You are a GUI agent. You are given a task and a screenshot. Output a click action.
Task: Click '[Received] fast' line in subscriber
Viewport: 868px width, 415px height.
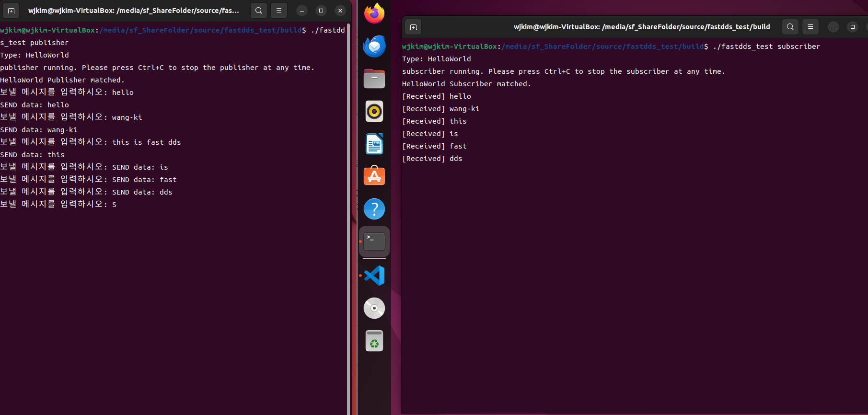pos(434,146)
